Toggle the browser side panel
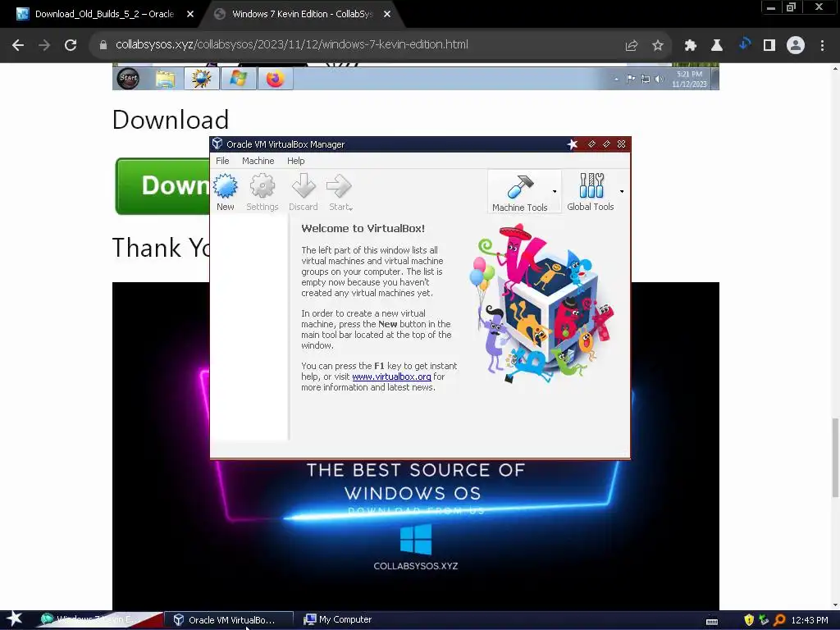The height and width of the screenshot is (630, 840). [769, 46]
